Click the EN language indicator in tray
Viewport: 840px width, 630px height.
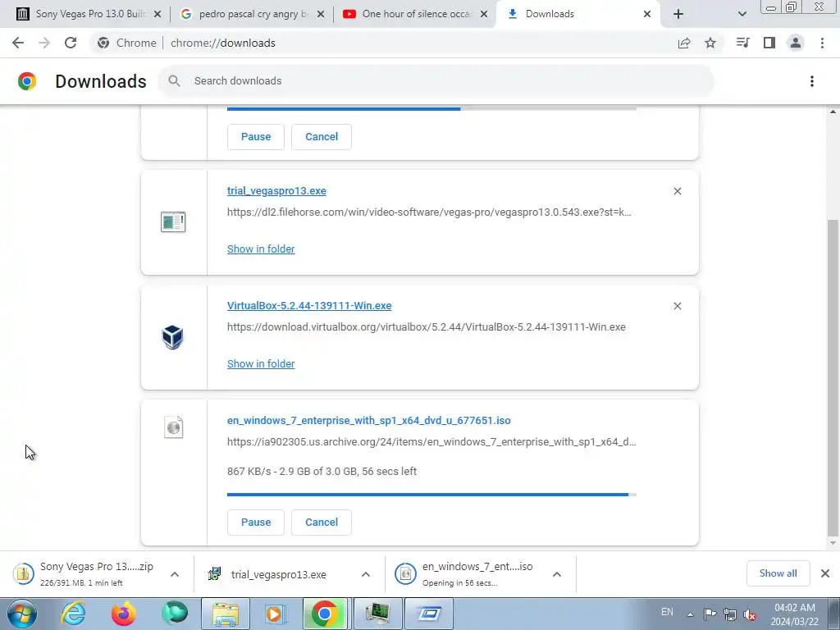click(x=667, y=612)
